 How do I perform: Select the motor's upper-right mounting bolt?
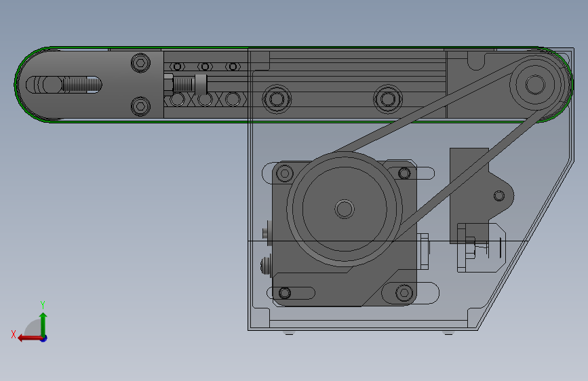404,174
